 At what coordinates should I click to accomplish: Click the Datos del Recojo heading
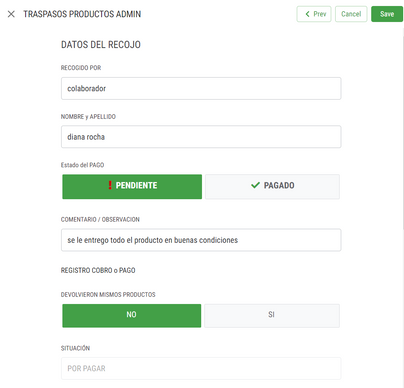[101, 45]
